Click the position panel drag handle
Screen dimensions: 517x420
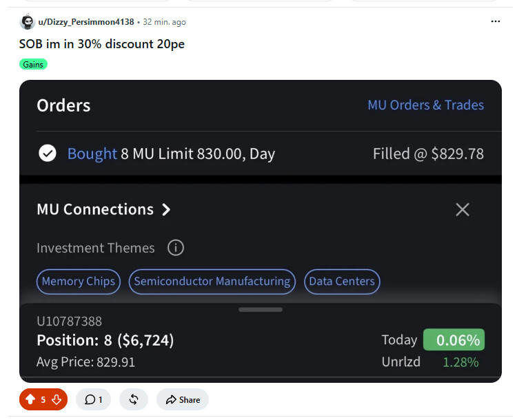[x=261, y=310]
